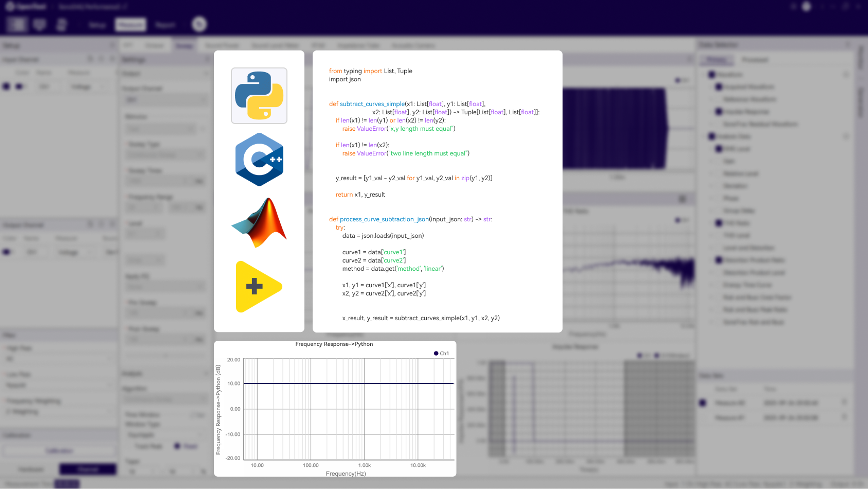This screenshot has height=489, width=868.
Task: Open the High Pass filter dropdown
Action: pos(59,359)
